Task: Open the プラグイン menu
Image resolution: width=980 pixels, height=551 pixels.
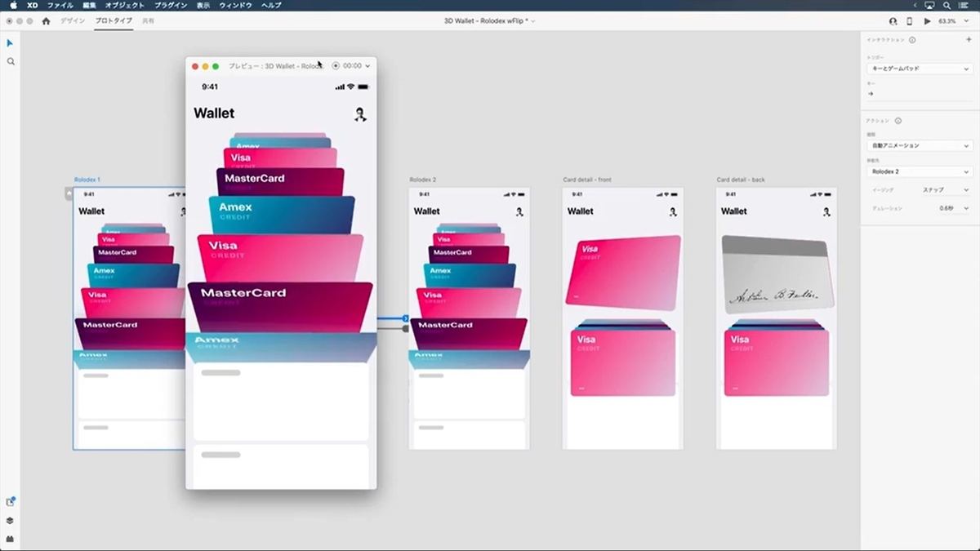Action: pyautogui.click(x=171, y=5)
